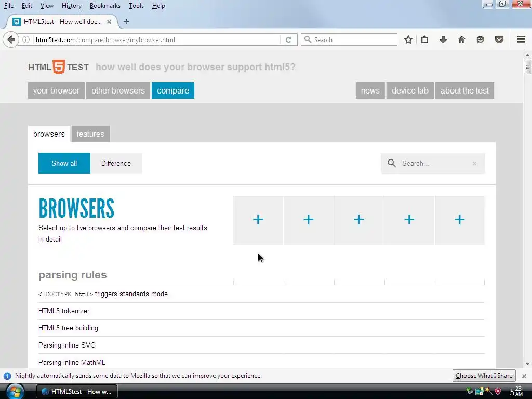
Task: Open the History menu
Action: click(x=72, y=6)
